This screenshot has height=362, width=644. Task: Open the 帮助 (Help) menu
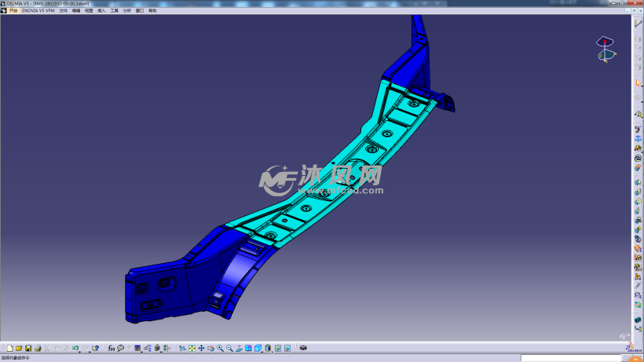(x=152, y=11)
